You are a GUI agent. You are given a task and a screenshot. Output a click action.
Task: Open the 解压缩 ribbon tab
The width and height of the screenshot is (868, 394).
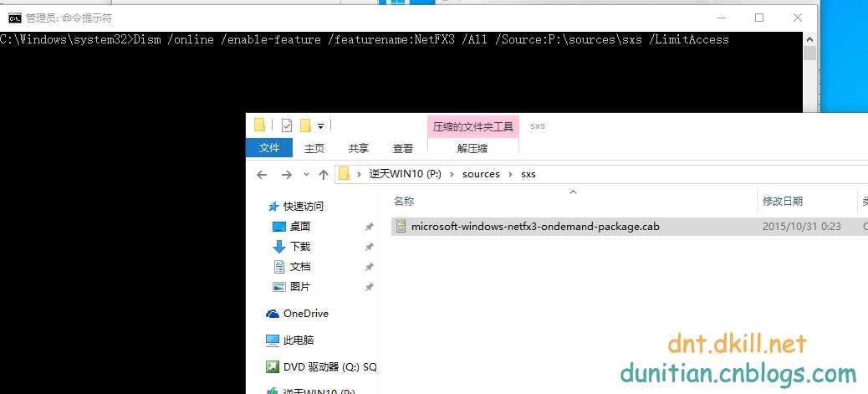tap(473, 148)
